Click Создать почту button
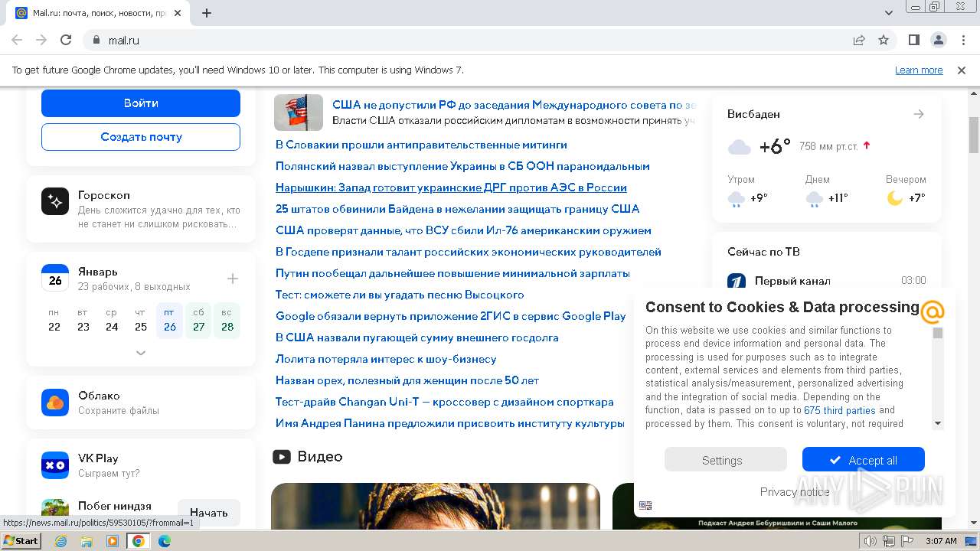The width and height of the screenshot is (980, 551). pyautogui.click(x=141, y=137)
